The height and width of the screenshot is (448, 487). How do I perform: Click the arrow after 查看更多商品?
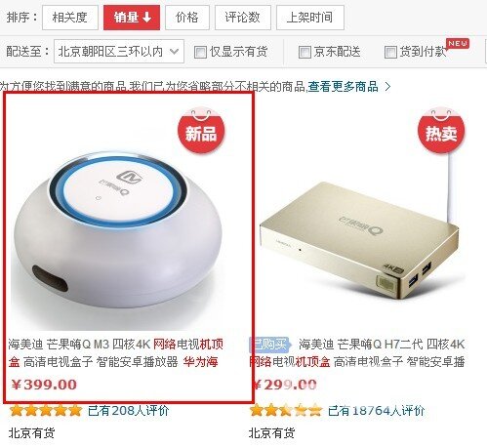[387, 87]
